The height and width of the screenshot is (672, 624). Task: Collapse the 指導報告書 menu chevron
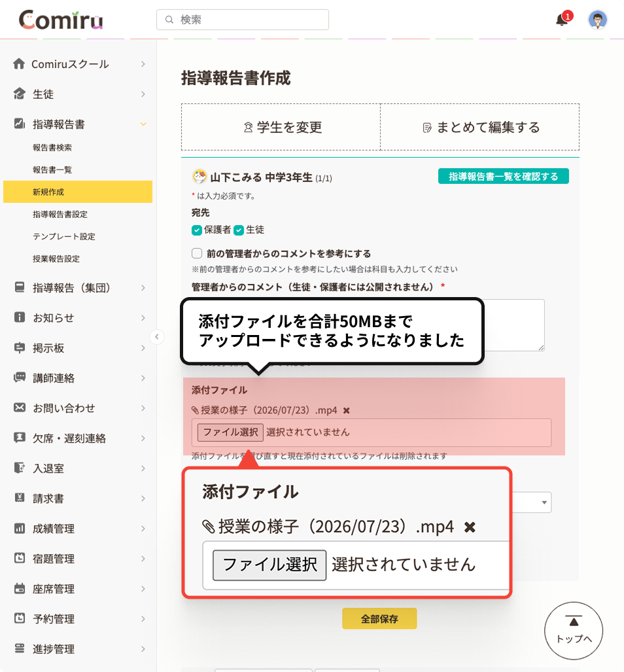pyautogui.click(x=143, y=124)
